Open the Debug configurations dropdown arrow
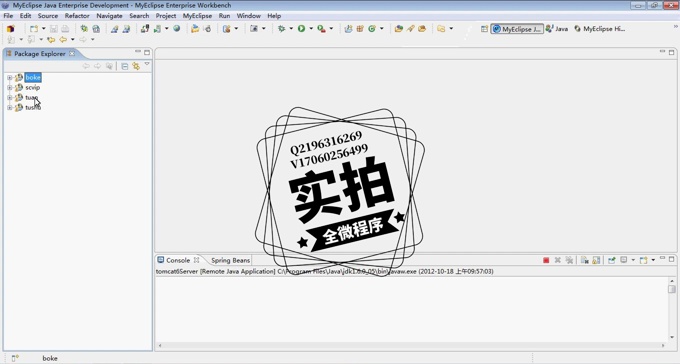 (x=291, y=29)
